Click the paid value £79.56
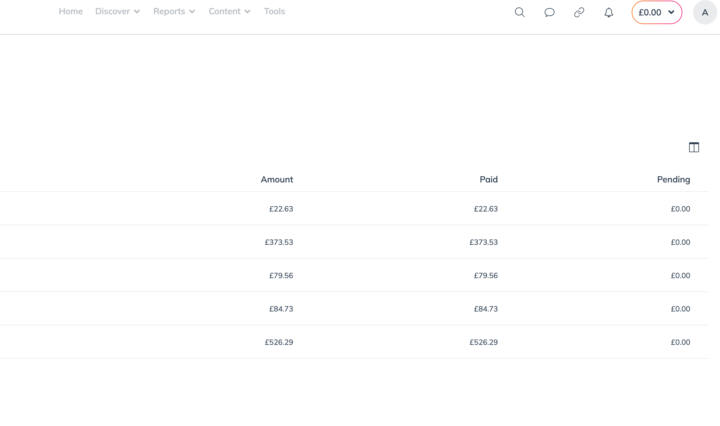The width and height of the screenshot is (720, 426). 485,275
